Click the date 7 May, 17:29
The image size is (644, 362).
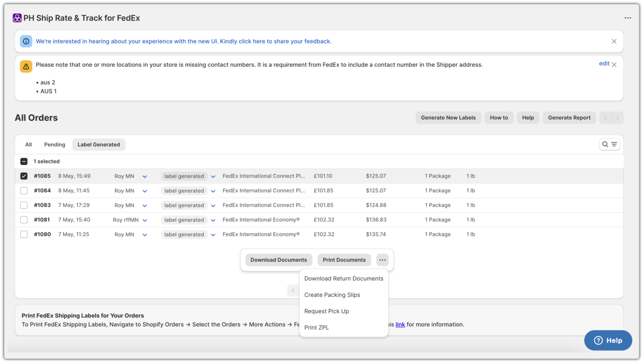pyautogui.click(x=74, y=205)
